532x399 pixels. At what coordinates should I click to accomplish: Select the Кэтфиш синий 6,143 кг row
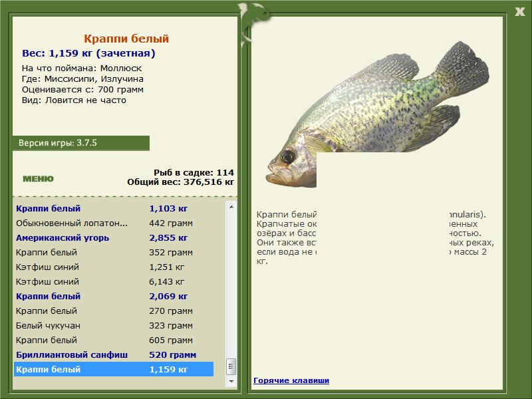click(x=114, y=281)
